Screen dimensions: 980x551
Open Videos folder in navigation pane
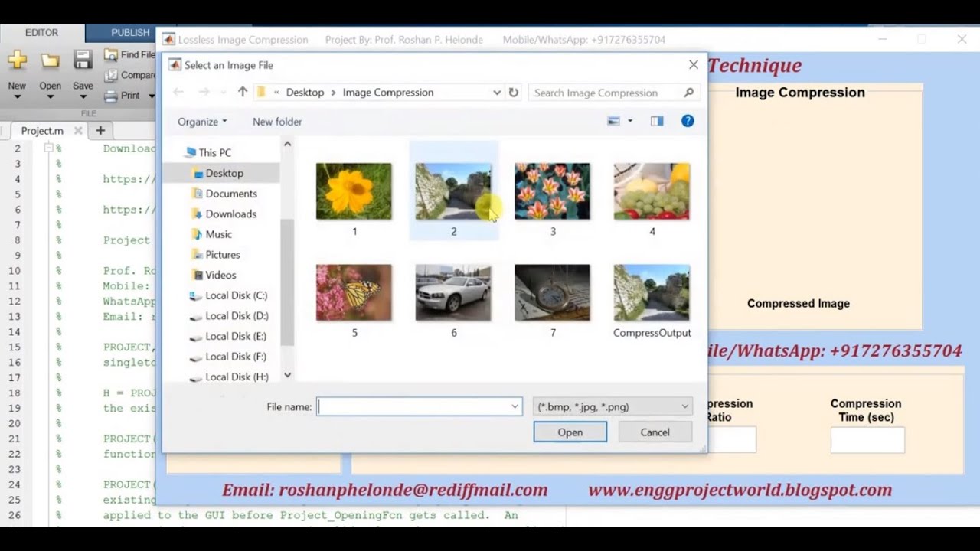[x=220, y=275]
